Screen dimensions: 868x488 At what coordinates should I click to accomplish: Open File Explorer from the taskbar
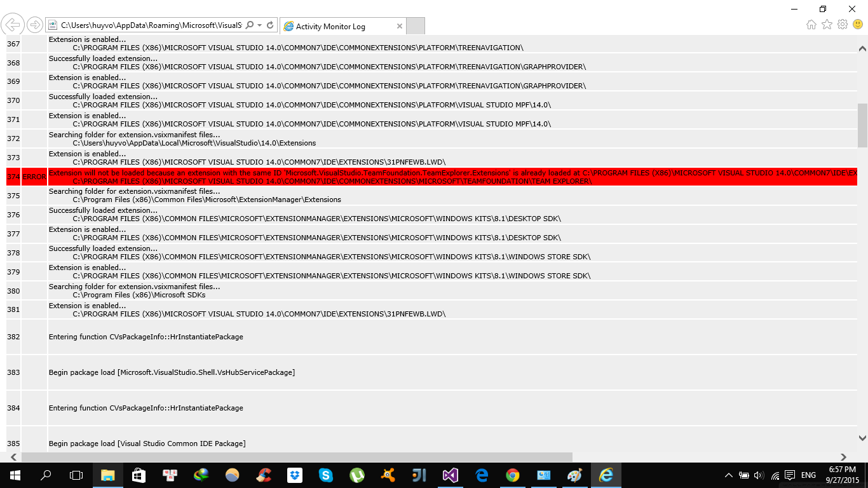[x=108, y=475]
